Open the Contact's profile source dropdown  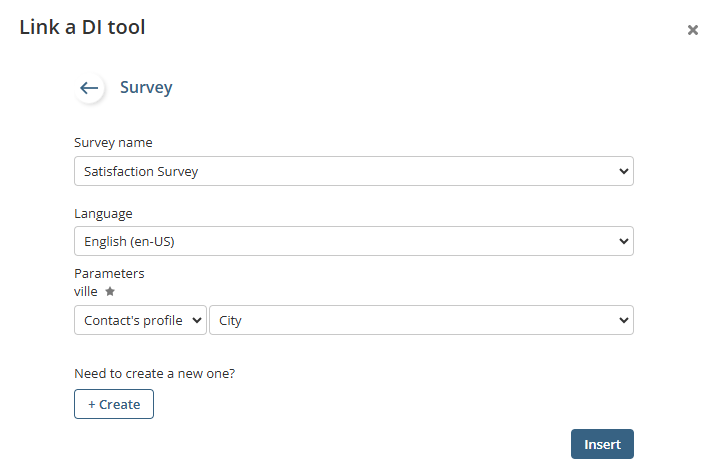(x=140, y=320)
